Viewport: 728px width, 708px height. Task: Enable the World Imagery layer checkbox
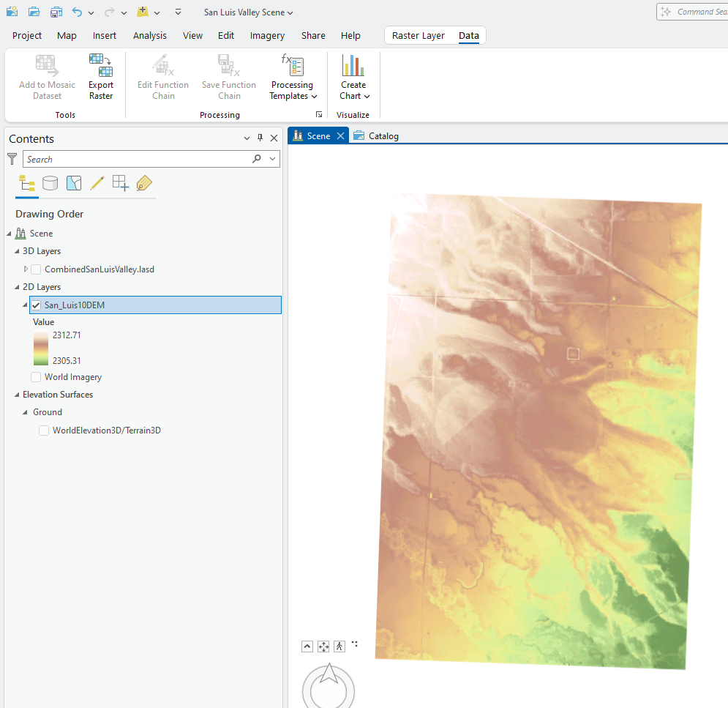point(36,377)
